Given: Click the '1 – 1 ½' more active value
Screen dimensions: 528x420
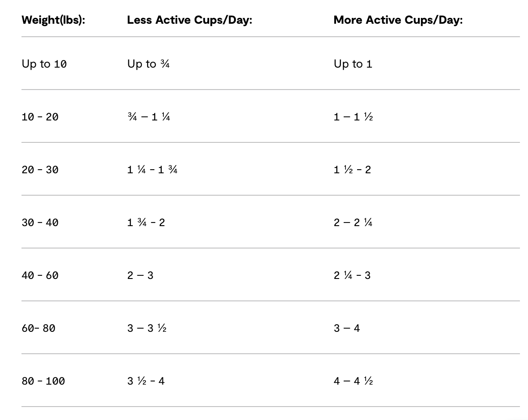Looking at the screenshot, I should point(353,117).
